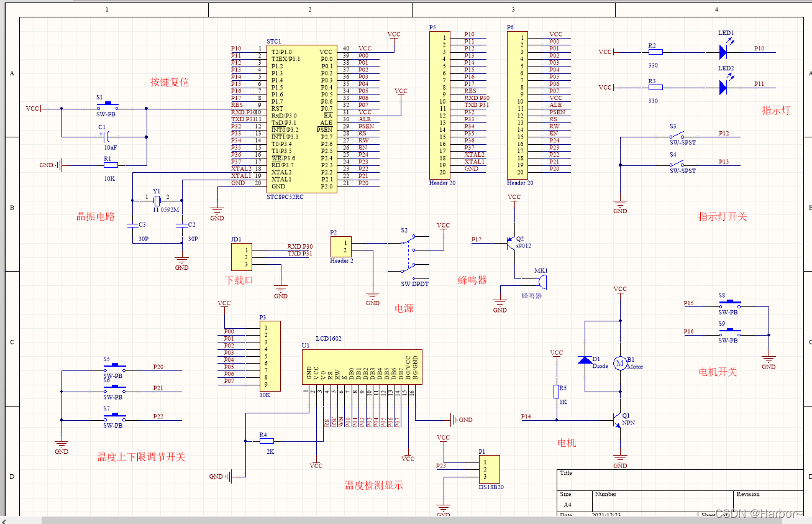The width and height of the screenshot is (812, 524).
Task: Click resistor R3 330 symbol
Action: click(655, 88)
